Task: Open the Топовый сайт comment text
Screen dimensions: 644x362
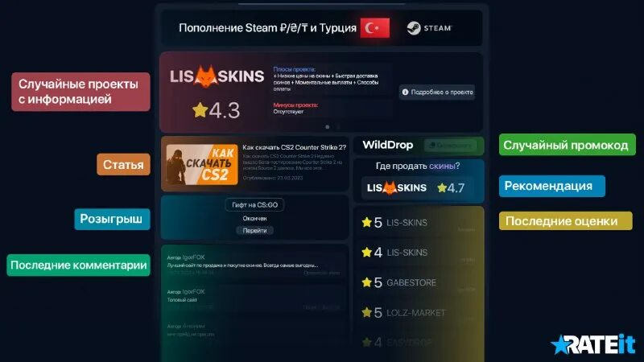Action: [182, 299]
